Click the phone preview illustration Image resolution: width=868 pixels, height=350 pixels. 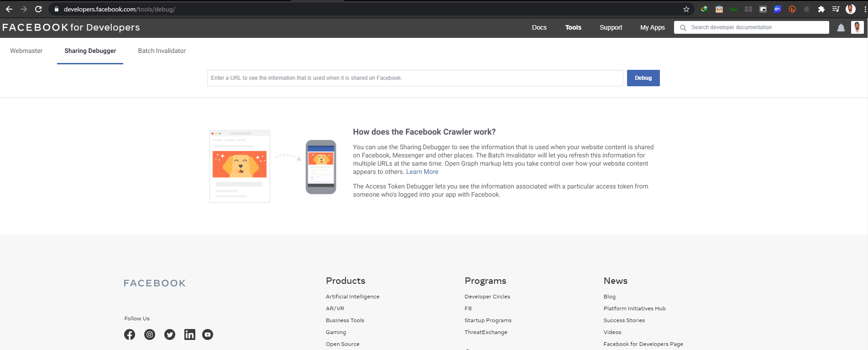tap(321, 167)
